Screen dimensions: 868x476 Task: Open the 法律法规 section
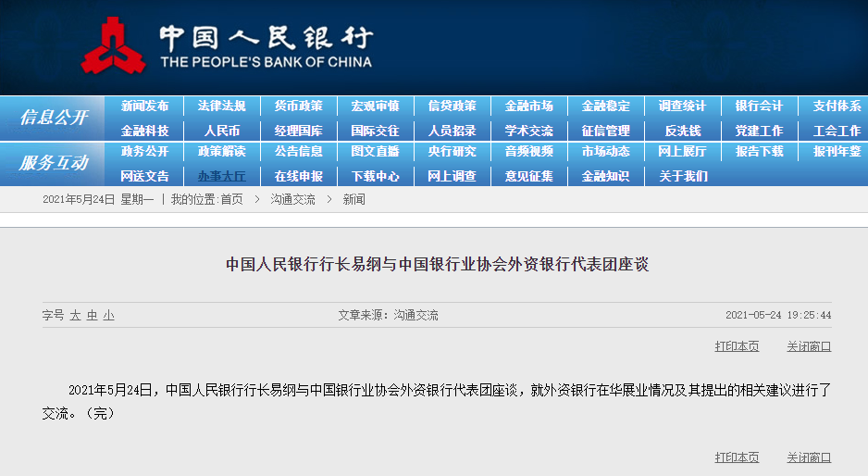click(x=221, y=106)
